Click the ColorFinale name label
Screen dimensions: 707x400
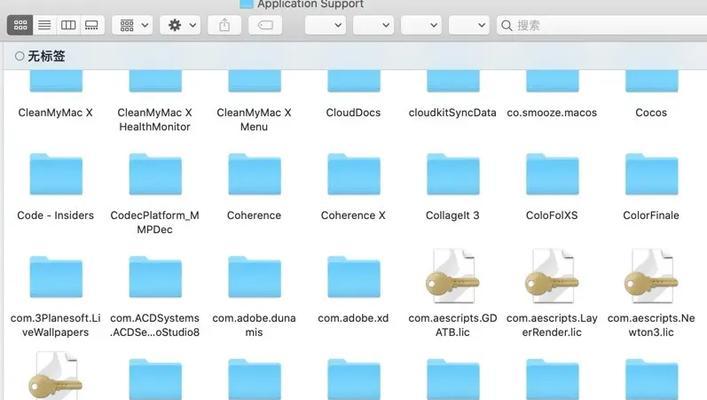coord(651,216)
